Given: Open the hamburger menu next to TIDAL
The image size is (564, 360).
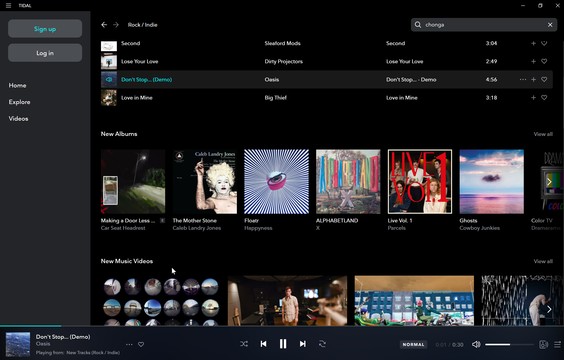Looking at the screenshot, I should pyautogui.click(x=8, y=5).
